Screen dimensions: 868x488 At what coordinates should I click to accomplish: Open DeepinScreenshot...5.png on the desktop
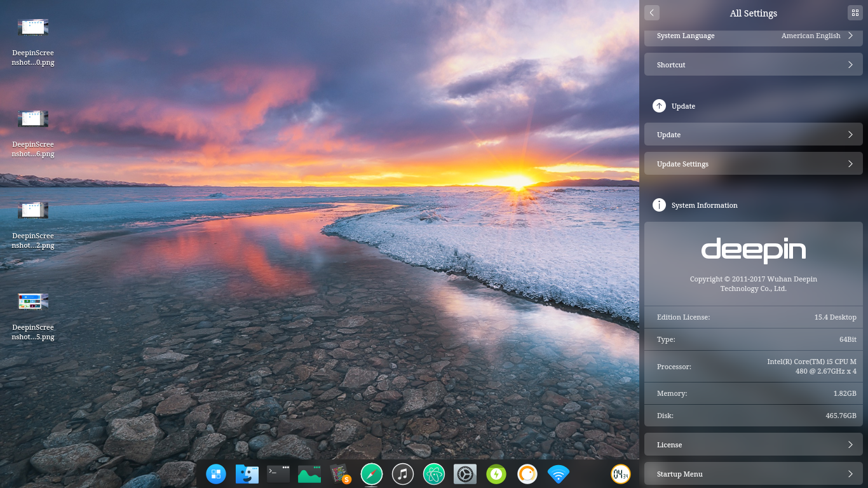[x=32, y=301]
